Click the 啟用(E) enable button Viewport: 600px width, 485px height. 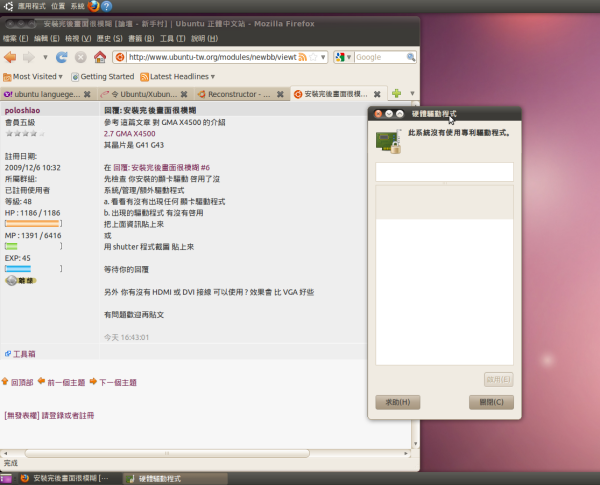click(498, 380)
